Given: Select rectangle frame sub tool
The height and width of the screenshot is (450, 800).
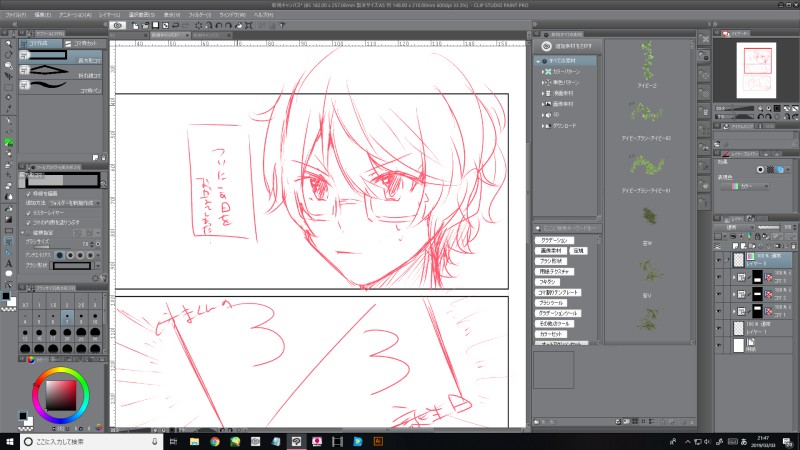Looking at the screenshot, I should click(x=61, y=57).
